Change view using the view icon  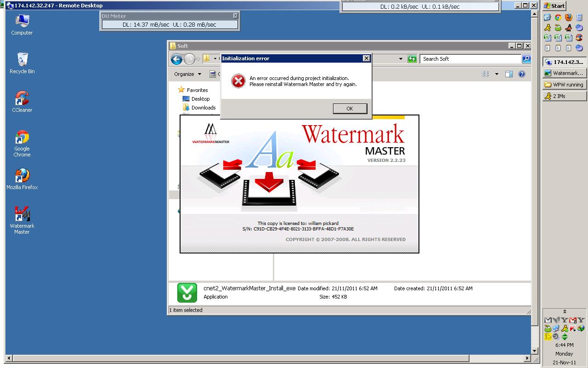pos(486,74)
